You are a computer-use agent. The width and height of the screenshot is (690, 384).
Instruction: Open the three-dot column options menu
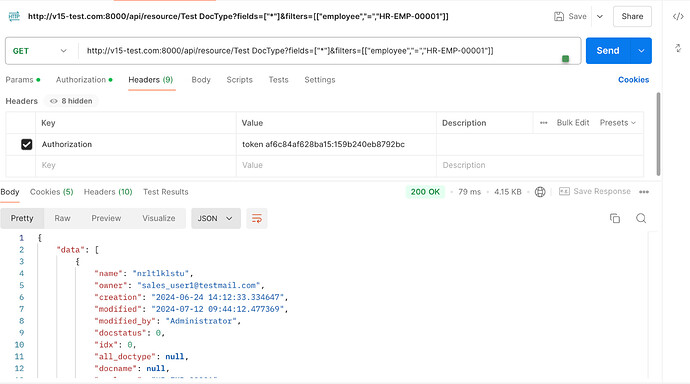(x=543, y=123)
